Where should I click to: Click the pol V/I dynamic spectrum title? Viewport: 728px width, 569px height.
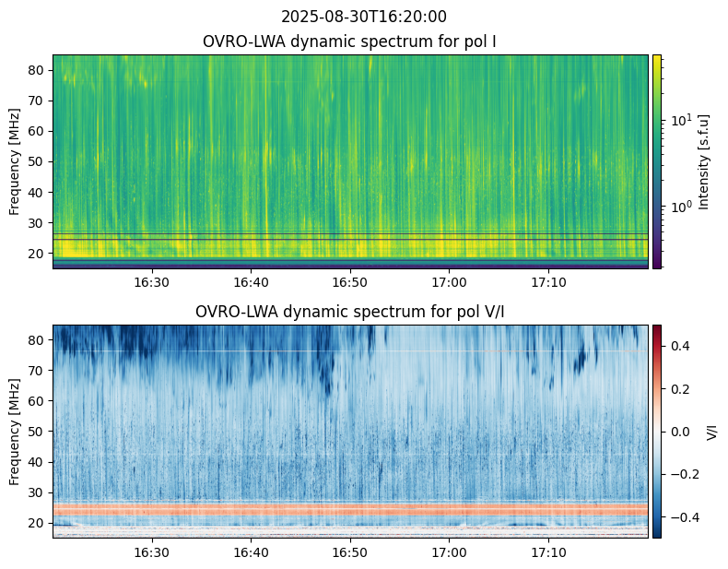349,312
